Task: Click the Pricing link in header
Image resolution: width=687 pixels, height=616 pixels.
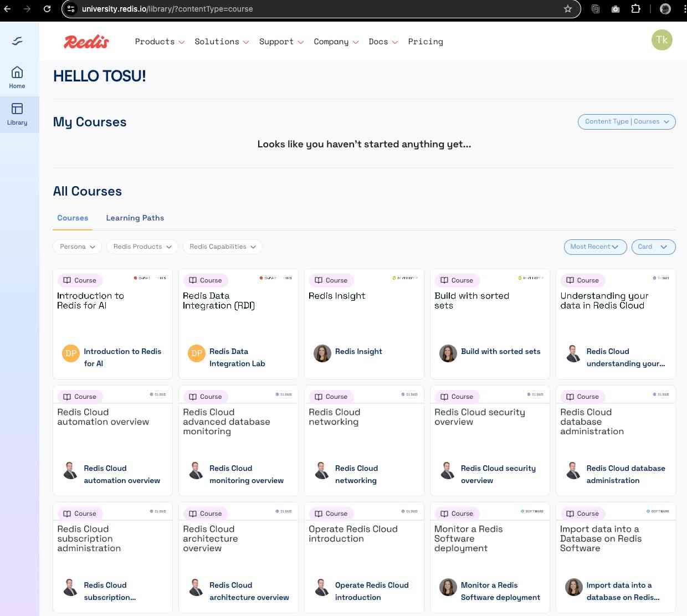Action: (425, 42)
